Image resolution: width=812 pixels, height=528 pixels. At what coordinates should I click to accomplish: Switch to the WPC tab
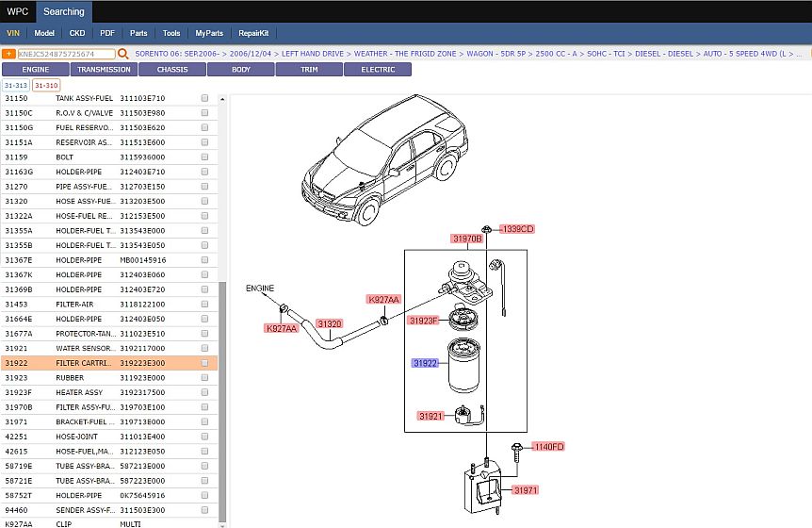coord(18,11)
